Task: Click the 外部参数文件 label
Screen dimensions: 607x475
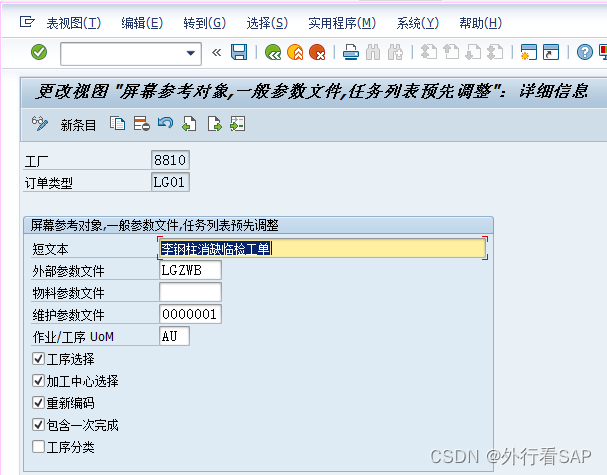Action: [69, 271]
